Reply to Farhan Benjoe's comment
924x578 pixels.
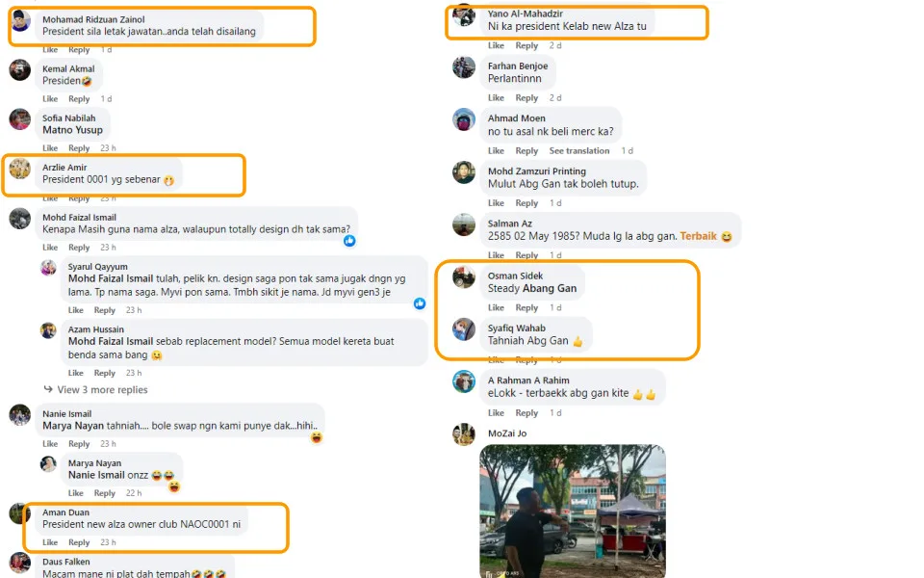click(526, 98)
